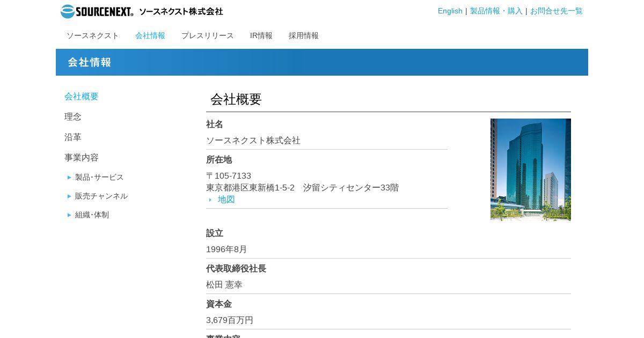The height and width of the screenshot is (338, 644).
Task: Open 採用情報 navigation item
Action: pos(304,35)
